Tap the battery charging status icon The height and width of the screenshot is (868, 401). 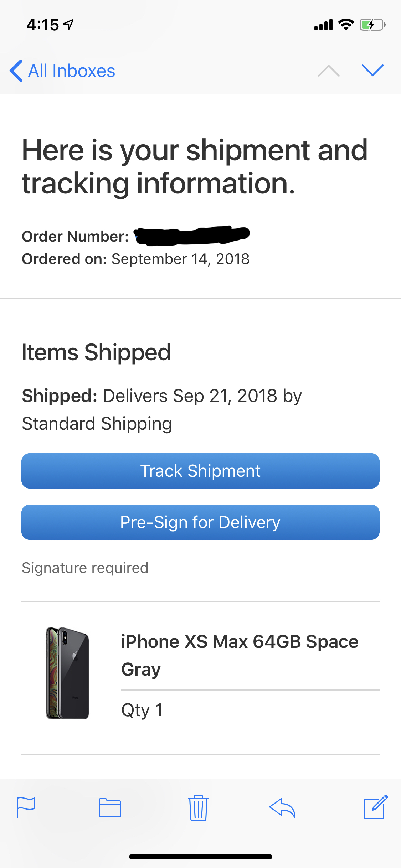coord(372,25)
